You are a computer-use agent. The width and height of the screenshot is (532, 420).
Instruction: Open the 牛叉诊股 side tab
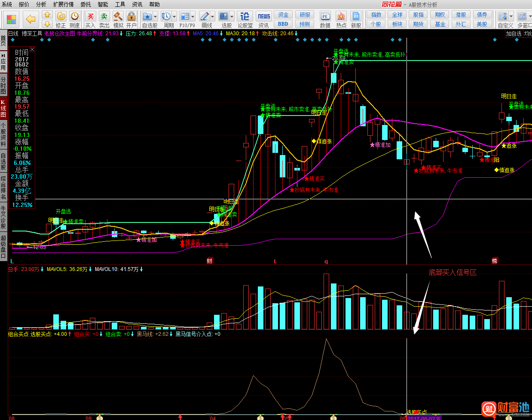pos(3,217)
